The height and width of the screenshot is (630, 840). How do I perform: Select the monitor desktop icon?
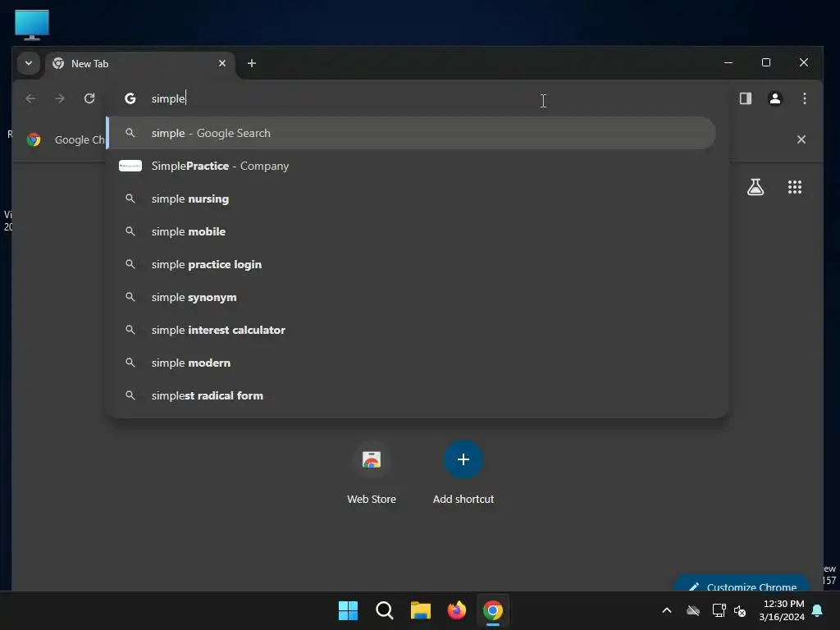pos(32,25)
